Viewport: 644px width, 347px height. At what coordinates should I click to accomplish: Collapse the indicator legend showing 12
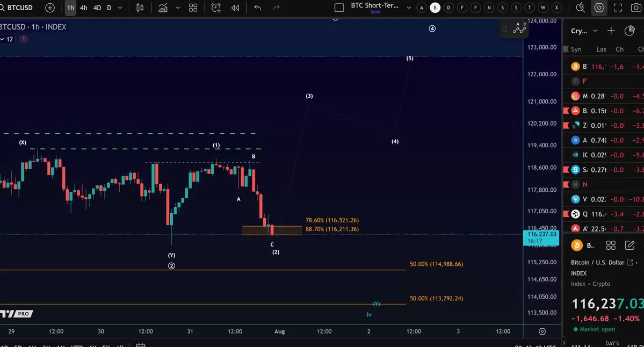pos(7,39)
